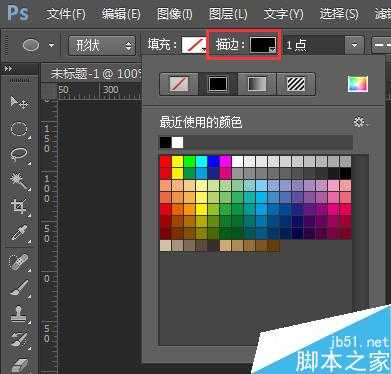
Task: Open the 编辑(E) menu
Action: click(x=121, y=14)
